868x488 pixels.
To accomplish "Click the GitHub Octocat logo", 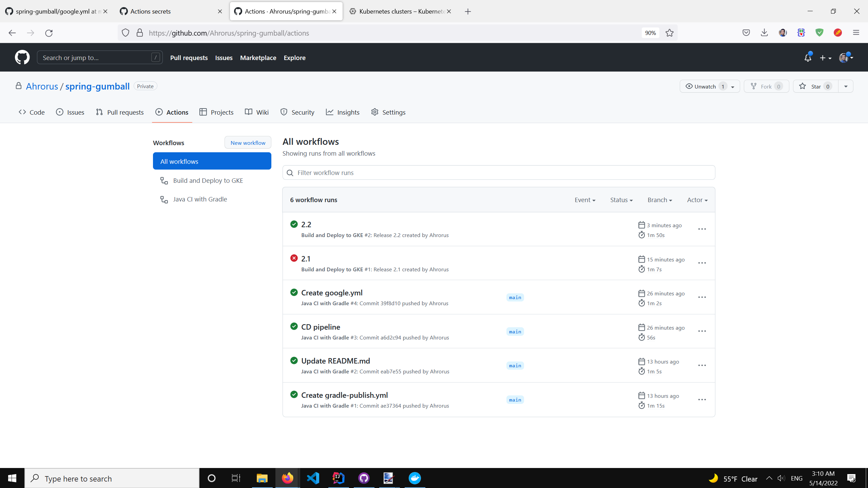I will 22,57.
